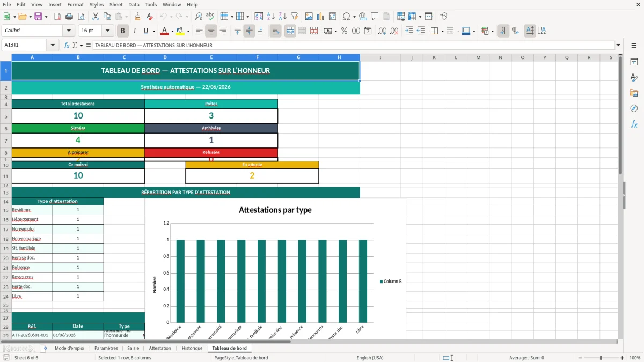This screenshot has width=644, height=362.
Task: Open the Sheet menu
Action: pos(116,4)
